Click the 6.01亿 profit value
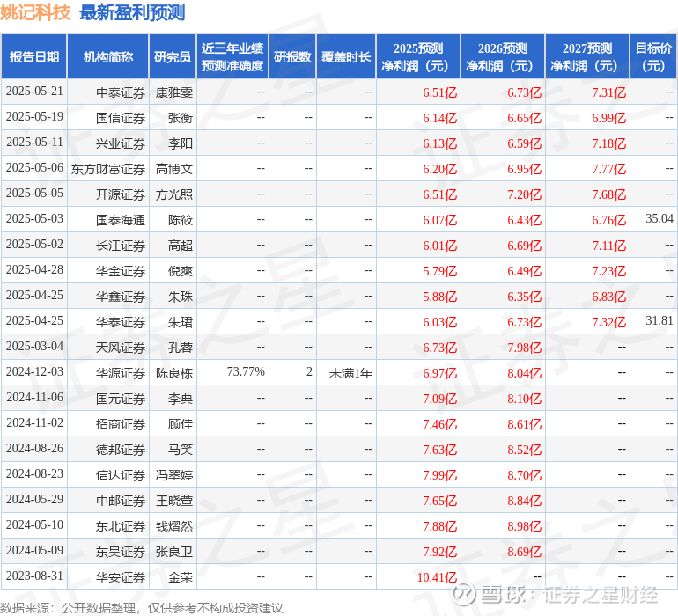Viewport: 678px width, 616px height. (439, 246)
